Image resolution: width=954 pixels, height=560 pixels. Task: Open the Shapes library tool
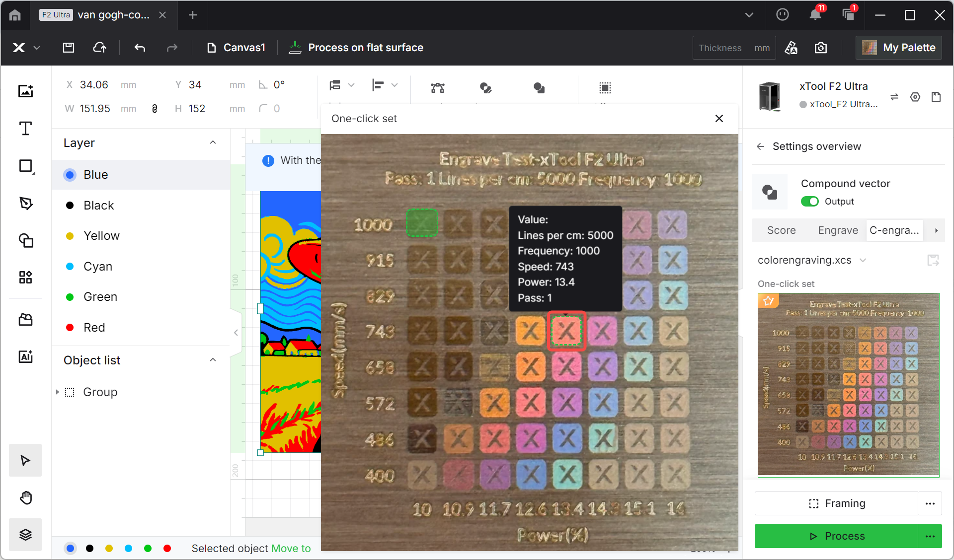(x=26, y=241)
